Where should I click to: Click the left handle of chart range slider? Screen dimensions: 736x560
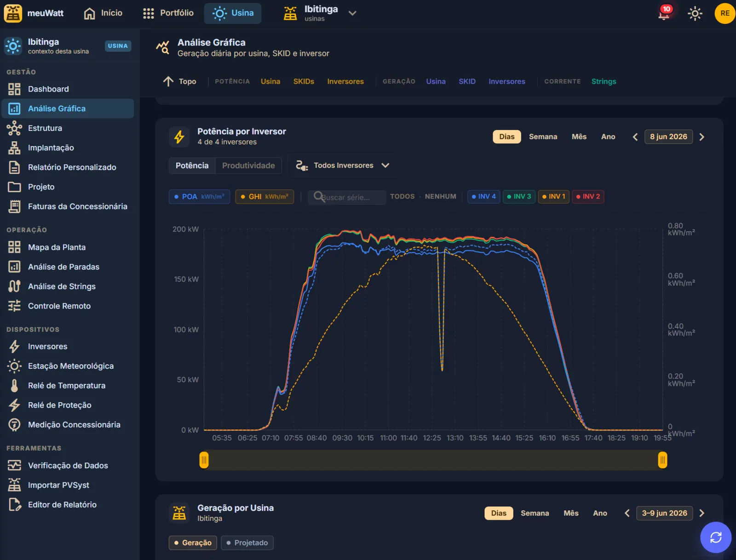[x=204, y=460]
